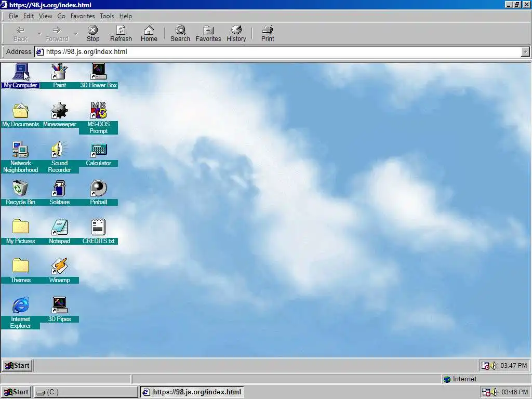Viewport: 532px width, 399px height.
Task: Click the inner tray volume speaker icon
Action: (x=494, y=365)
